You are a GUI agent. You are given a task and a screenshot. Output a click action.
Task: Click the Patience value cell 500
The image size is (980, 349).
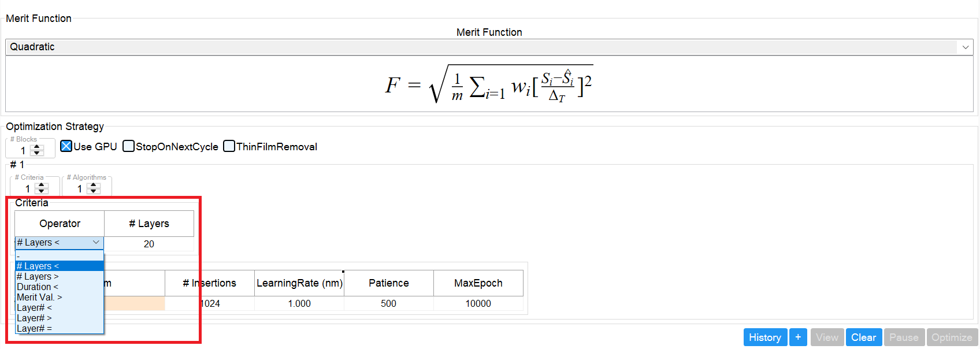388,303
